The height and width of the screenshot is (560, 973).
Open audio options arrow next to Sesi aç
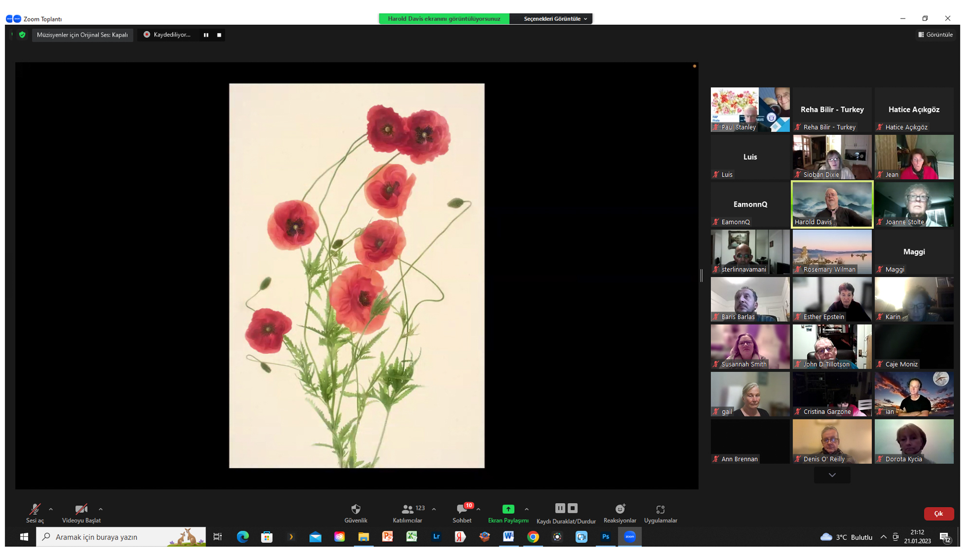point(51,509)
